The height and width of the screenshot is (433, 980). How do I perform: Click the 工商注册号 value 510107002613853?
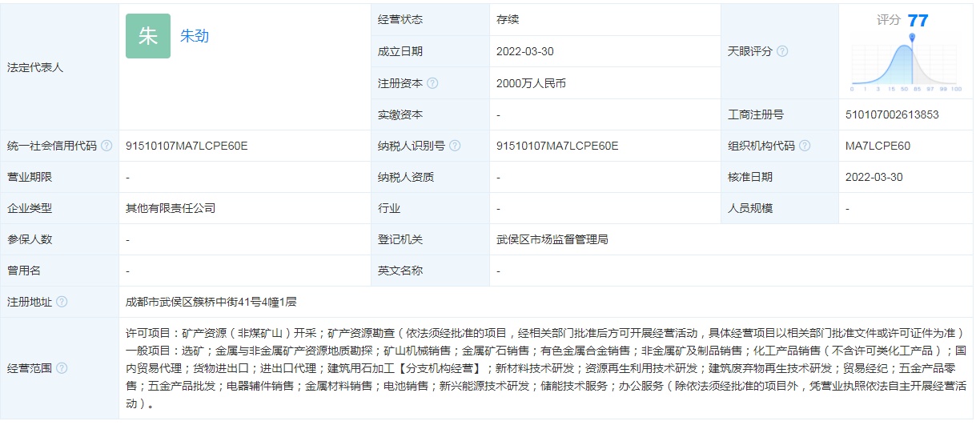coord(892,114)
